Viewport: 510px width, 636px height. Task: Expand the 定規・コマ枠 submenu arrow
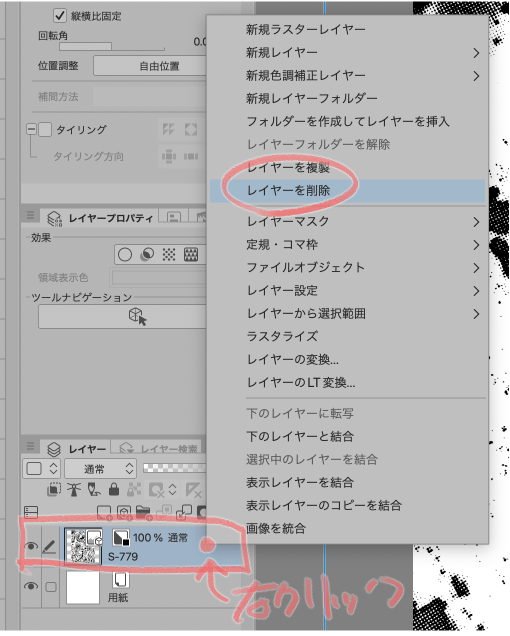[476, 245]
